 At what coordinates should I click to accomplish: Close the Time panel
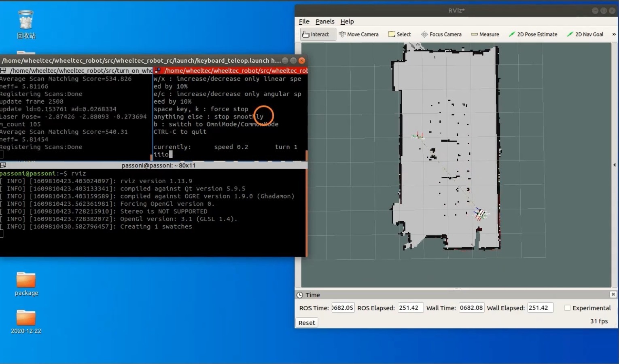[x=613, y=294]
